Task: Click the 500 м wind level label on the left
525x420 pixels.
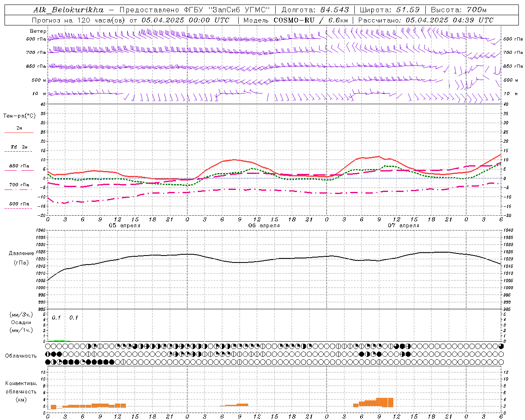Action: tap(39, 80)
